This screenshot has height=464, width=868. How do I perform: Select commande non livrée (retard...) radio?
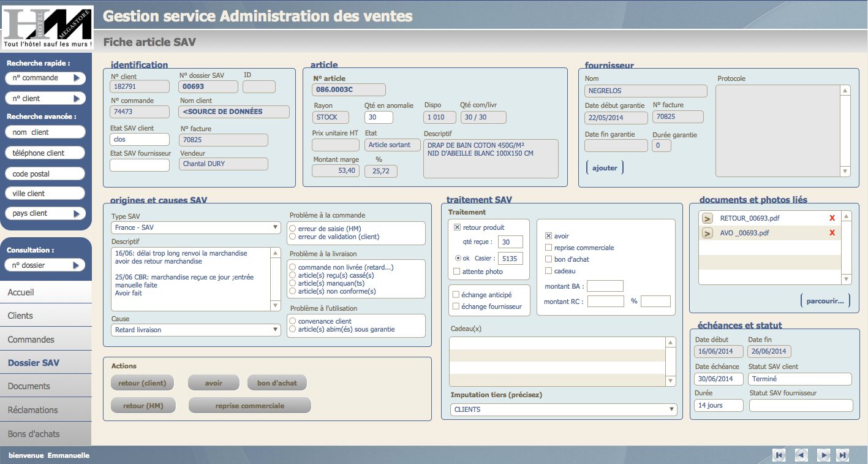coord(293,267)
